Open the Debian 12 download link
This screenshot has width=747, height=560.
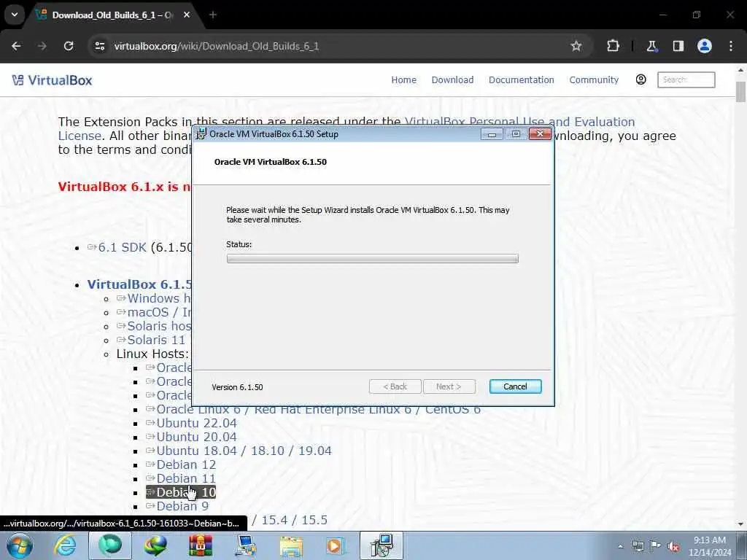(186, 464)
